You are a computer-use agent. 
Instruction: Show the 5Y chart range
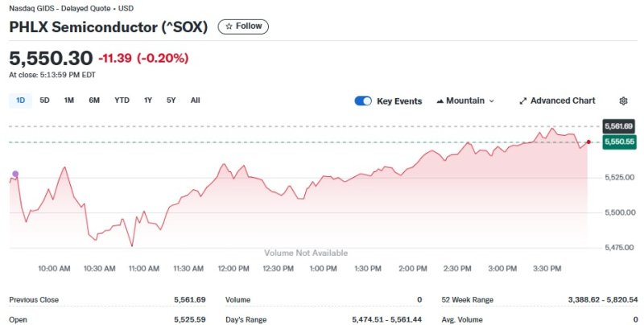point(171,101)
